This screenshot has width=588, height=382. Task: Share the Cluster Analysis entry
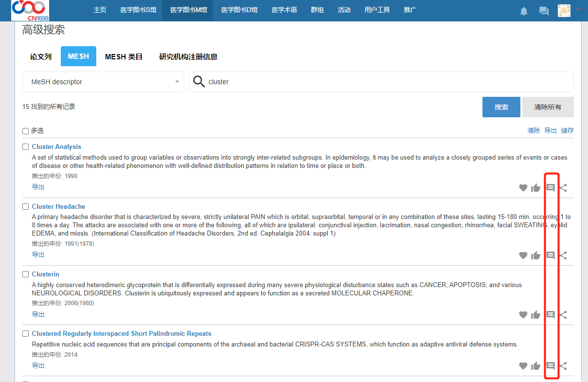coord(563,188)
